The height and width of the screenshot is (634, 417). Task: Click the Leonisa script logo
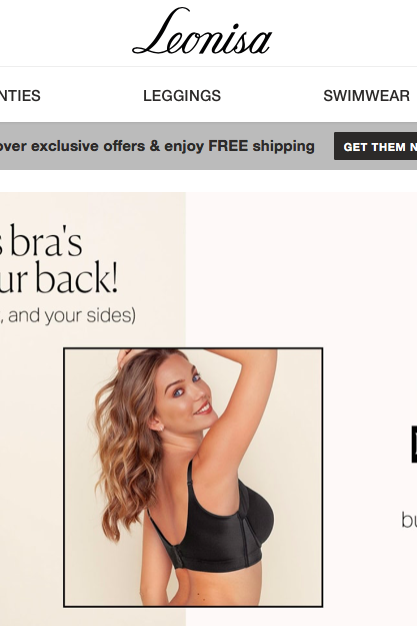202,32
